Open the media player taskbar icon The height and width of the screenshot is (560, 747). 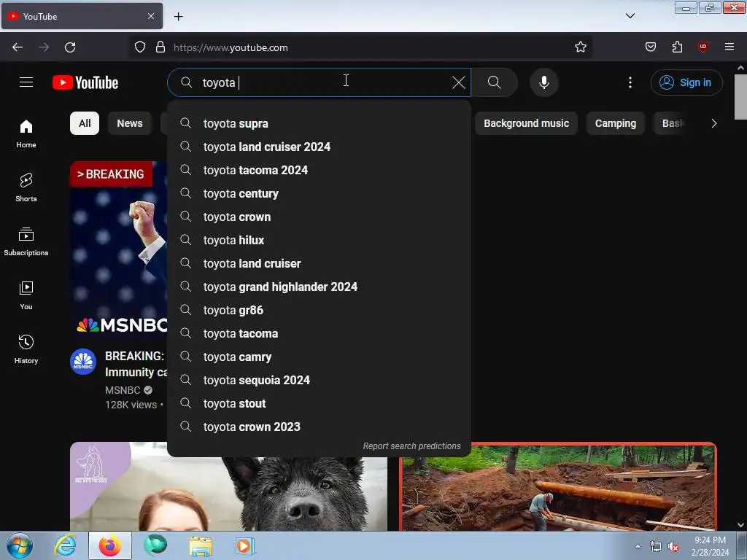click(244, 545)
